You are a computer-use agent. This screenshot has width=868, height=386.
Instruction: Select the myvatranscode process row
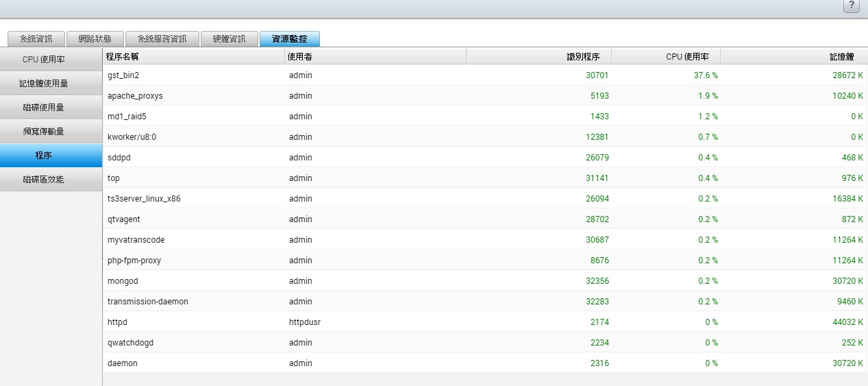484,239
